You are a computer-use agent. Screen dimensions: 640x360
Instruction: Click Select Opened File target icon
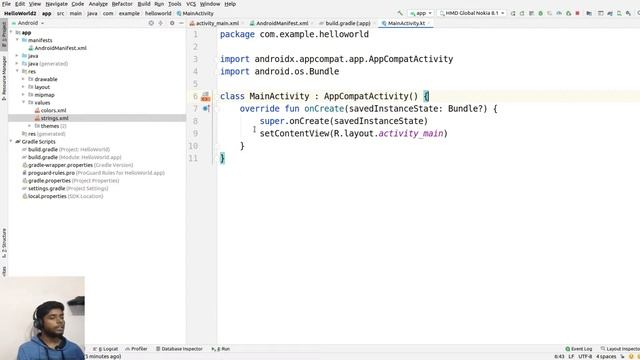pyautogui.click(x=151, y=23)
